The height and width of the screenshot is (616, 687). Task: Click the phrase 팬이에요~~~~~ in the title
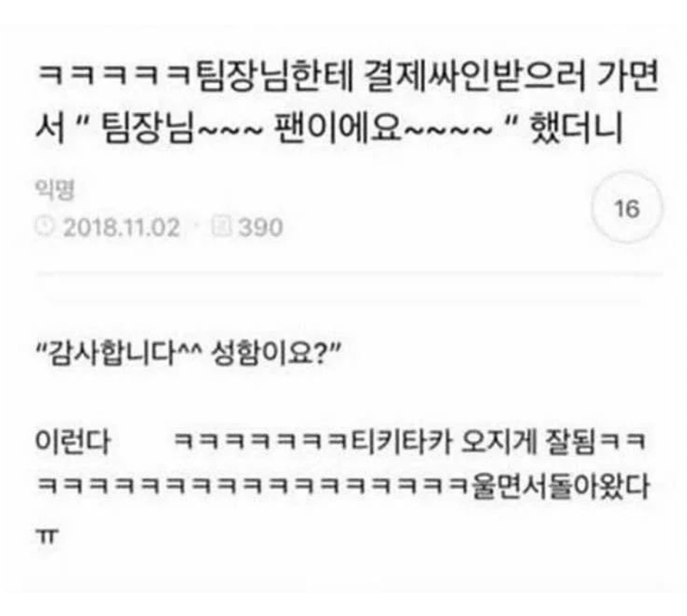click(384, 128)
